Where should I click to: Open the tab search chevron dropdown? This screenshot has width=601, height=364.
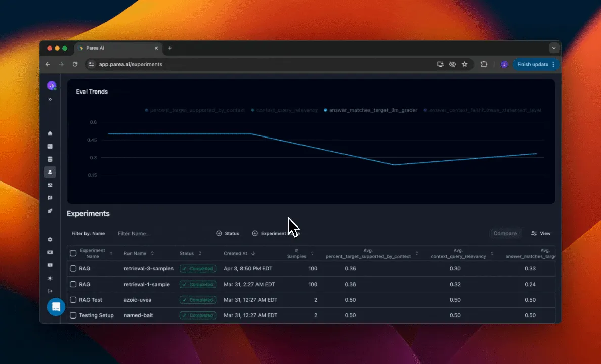554,48
